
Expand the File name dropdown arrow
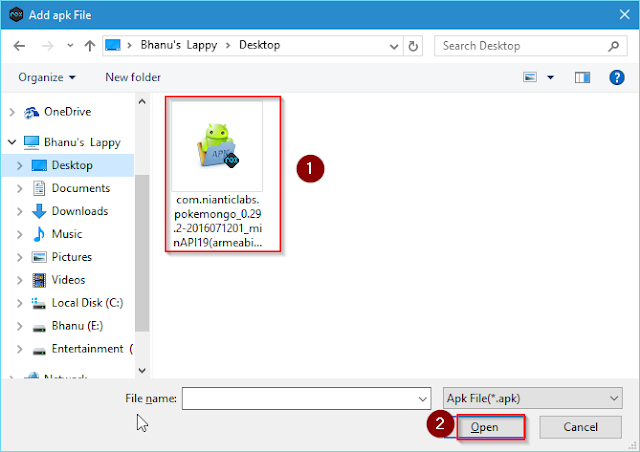click(x=423, y=399)
